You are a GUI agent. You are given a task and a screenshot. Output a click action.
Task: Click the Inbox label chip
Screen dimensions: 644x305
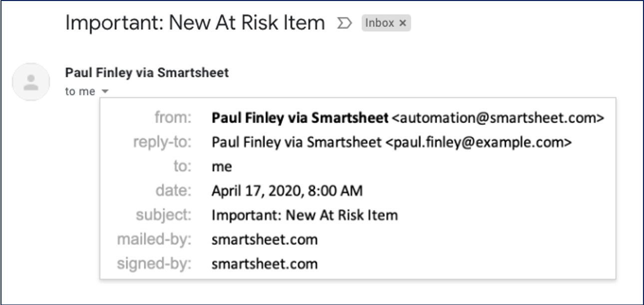[380, 23]
